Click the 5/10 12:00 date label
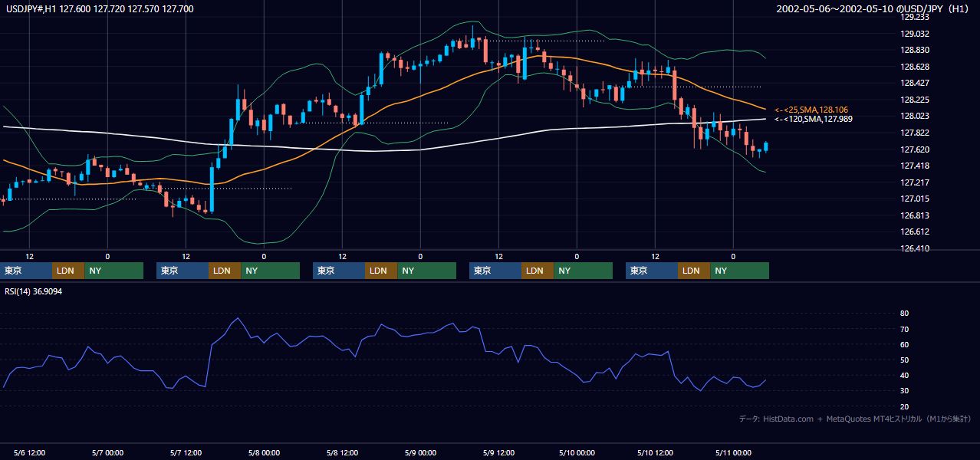The height and width of the screenshot is (460, 980). pos(656,452)
